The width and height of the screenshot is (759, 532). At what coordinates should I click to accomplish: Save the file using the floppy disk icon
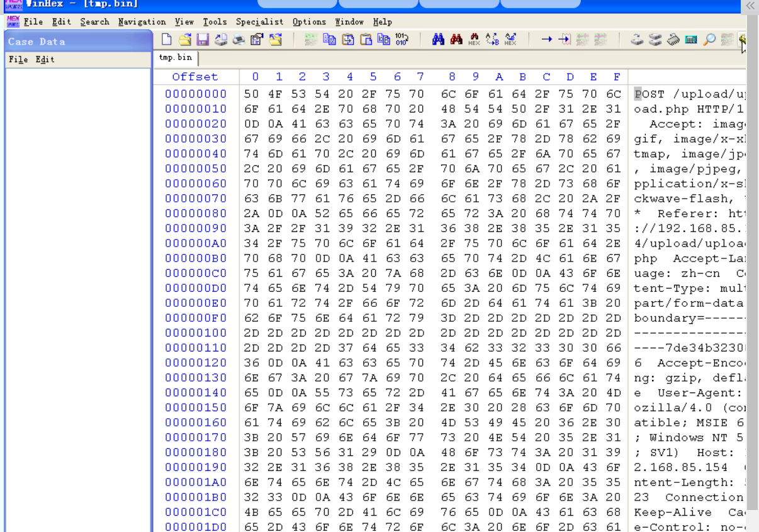coord(203,40)
